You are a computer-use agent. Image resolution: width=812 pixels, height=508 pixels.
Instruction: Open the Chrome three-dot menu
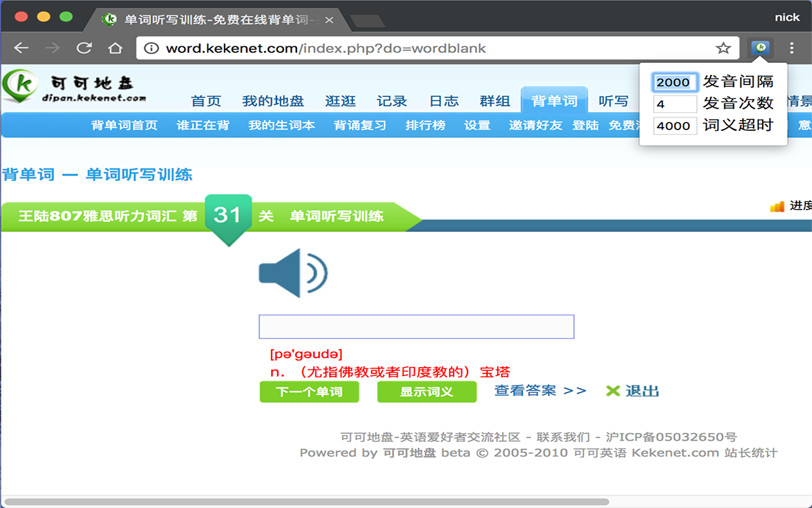tap(792, 48)
